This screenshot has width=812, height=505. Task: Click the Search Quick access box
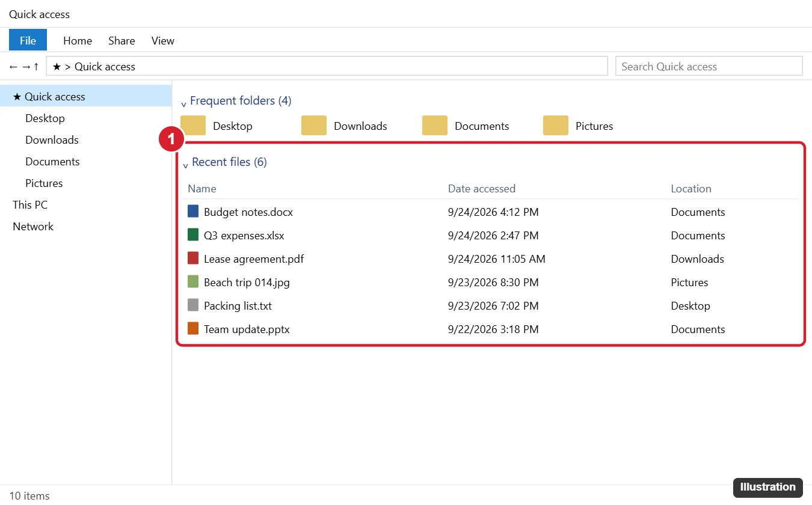tap(709, 66)
